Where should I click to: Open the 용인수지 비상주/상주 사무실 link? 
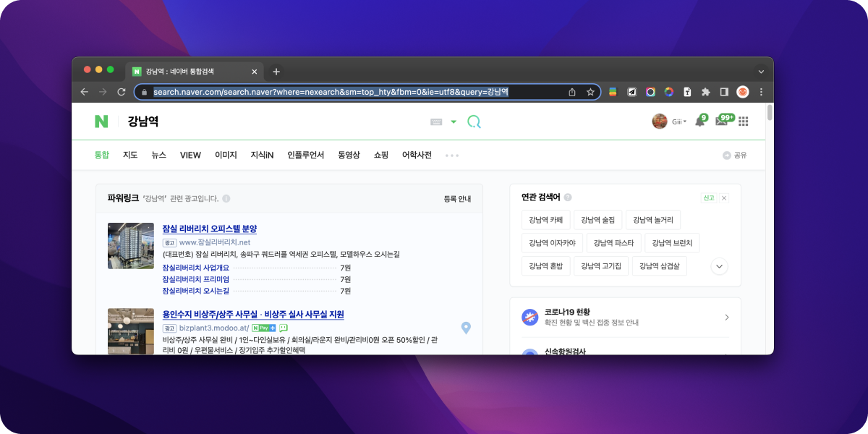(x=253, y=315)
